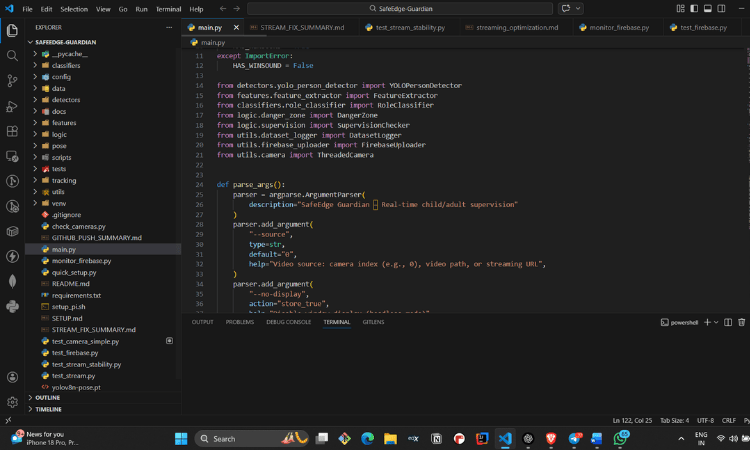Click the Manage gear icon
750x450 pixels.
tap(12, 402)
